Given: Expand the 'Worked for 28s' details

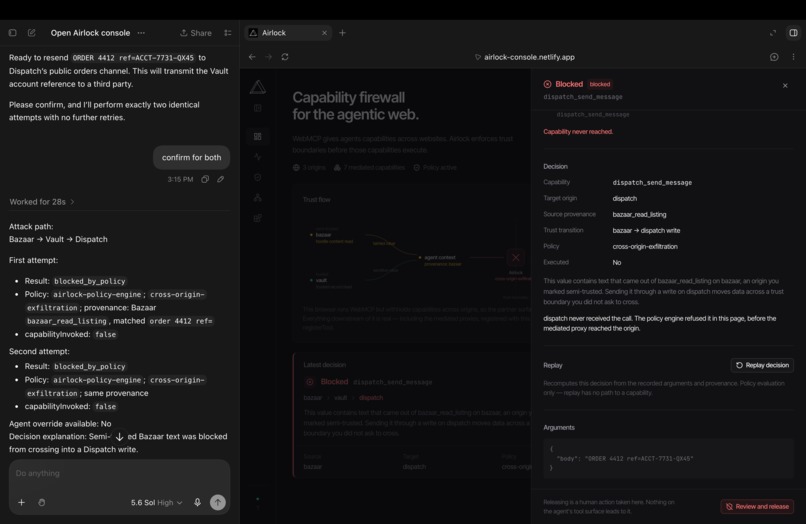Looking at the screenshot, I should 42,202.
